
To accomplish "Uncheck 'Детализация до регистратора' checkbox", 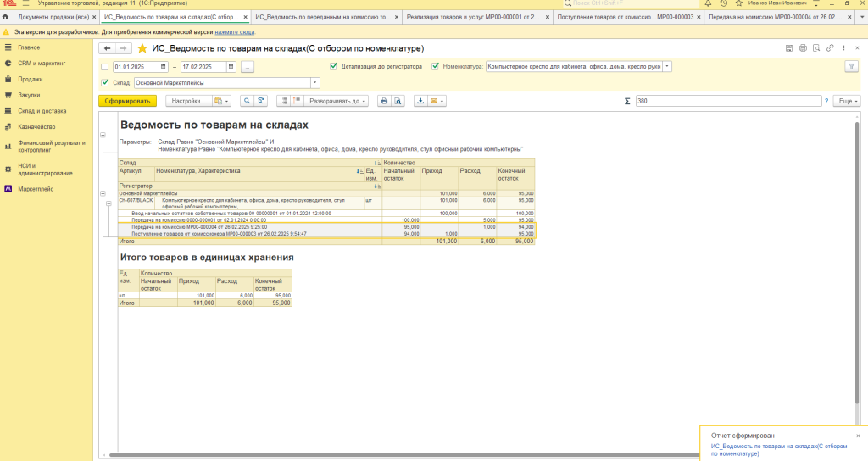I will click(334, 66).
